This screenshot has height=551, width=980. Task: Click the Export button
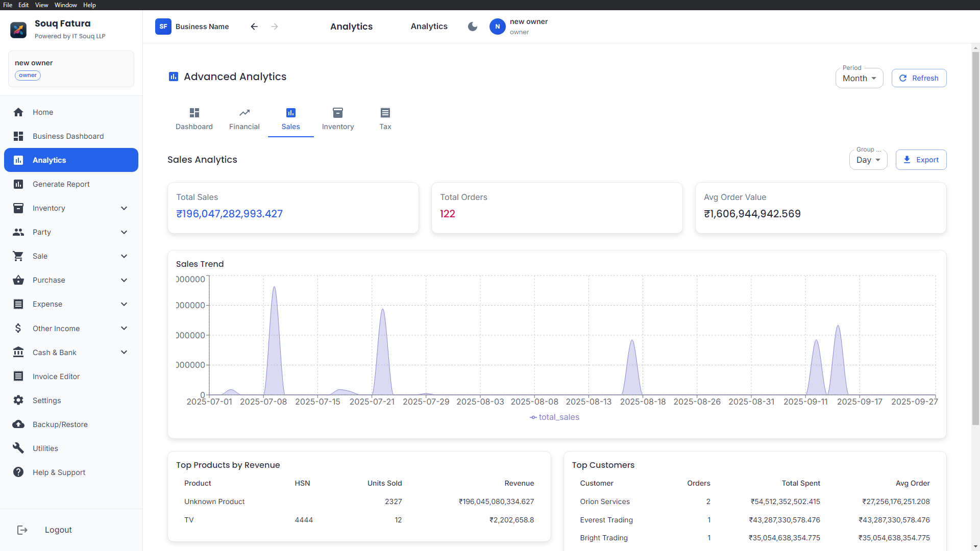(x=921, y=160)
